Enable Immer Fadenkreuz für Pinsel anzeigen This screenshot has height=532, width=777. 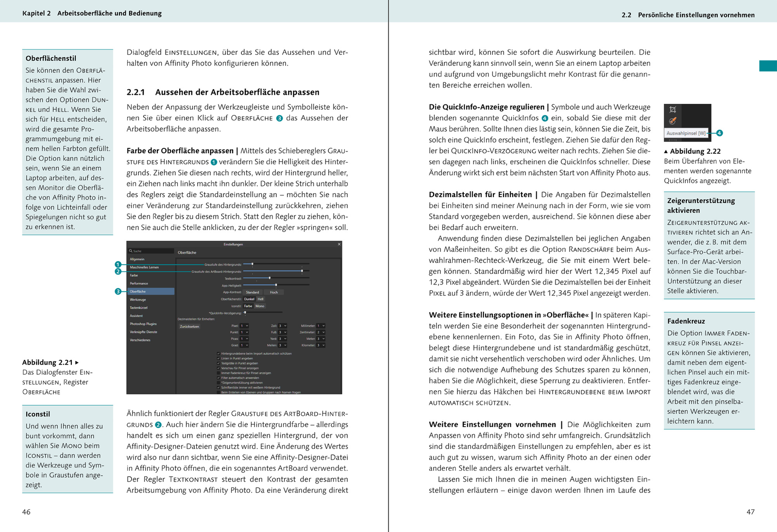click(x=219, y=373)
